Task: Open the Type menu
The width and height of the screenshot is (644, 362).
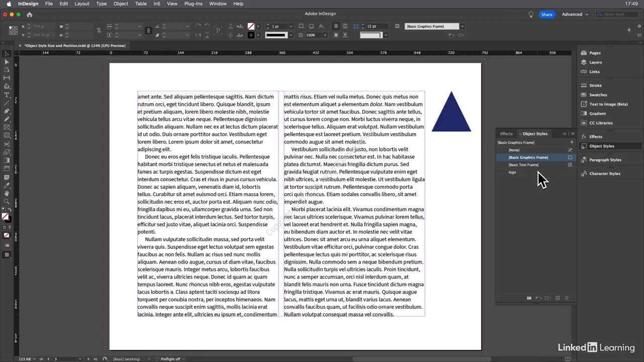Action: (101, 4)
